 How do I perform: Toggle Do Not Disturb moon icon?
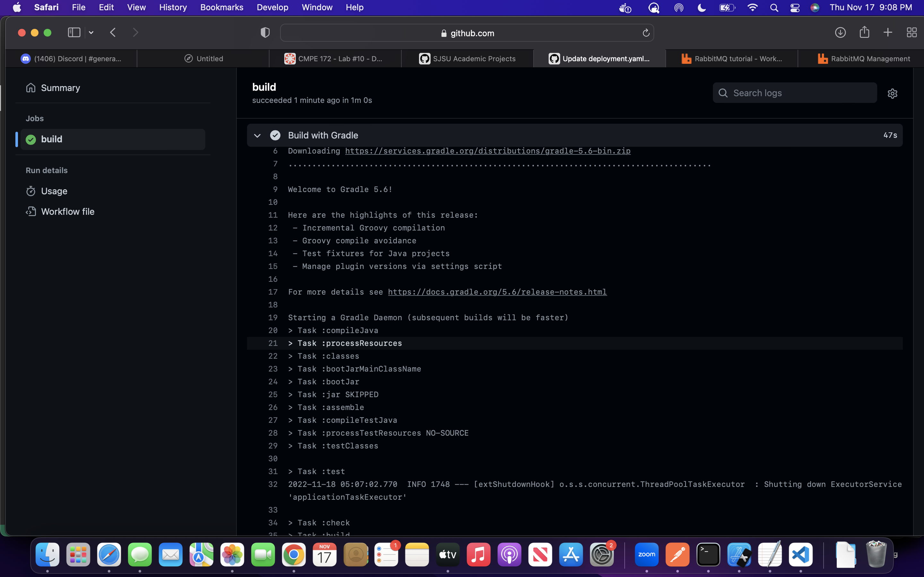coord(701,8)
